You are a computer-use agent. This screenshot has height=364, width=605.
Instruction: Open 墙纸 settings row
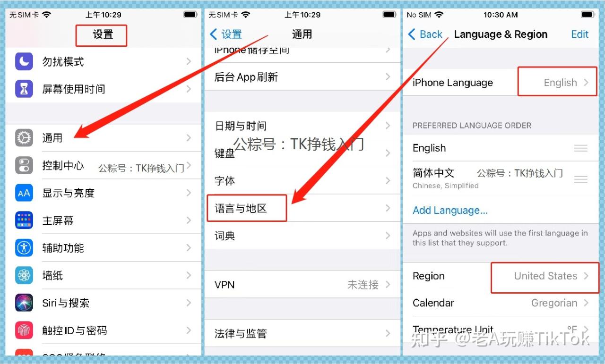(104, 275)
